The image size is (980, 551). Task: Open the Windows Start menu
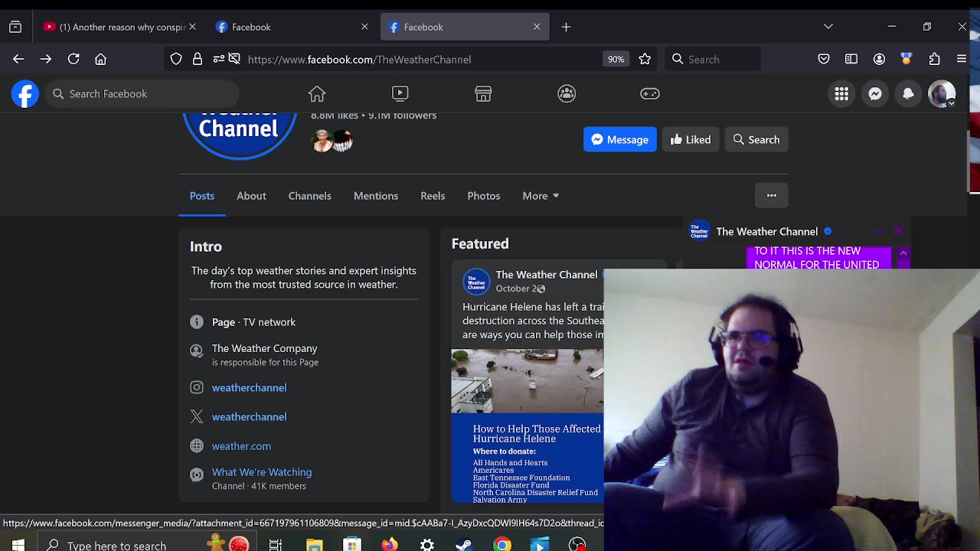pos(18,545)
